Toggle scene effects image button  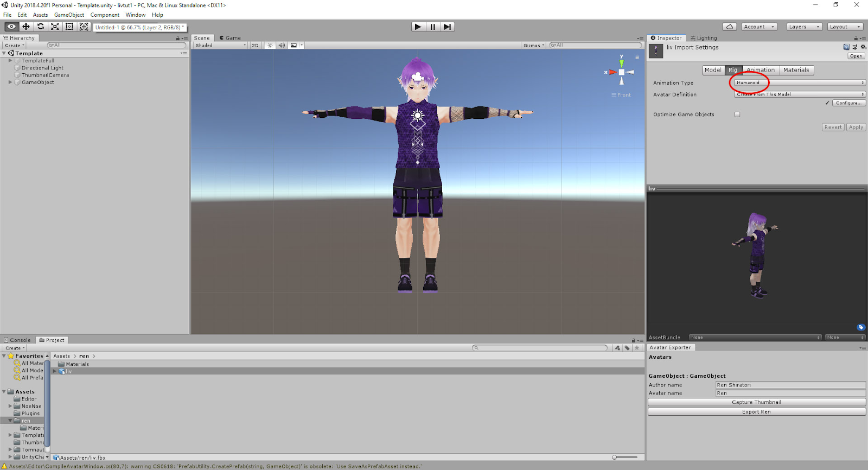click(293, 46)
